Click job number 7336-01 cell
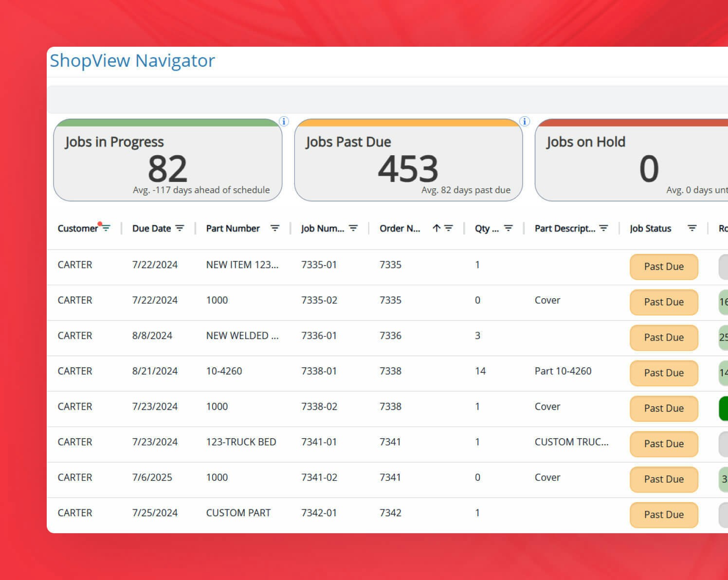728x580 pixels. (x=319, y=336)
